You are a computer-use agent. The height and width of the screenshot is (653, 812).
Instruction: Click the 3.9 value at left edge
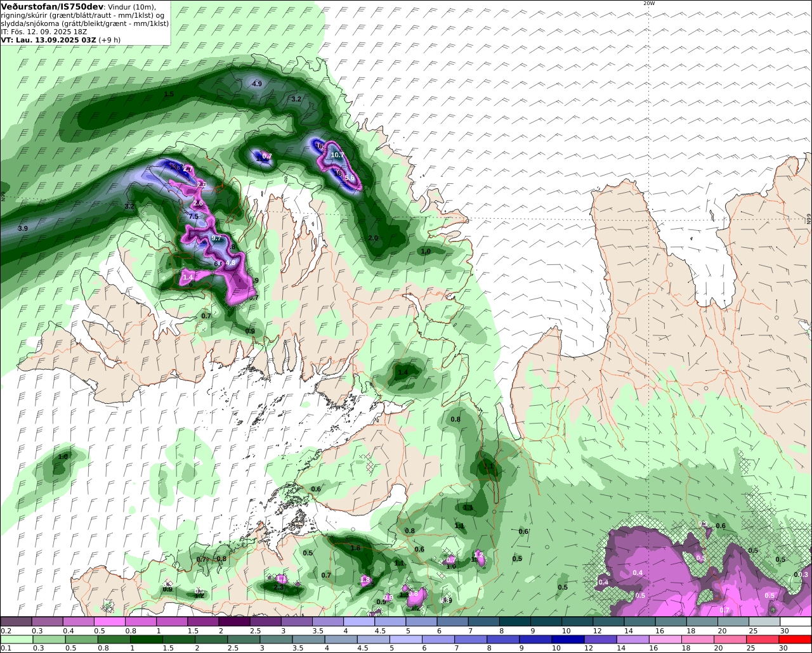[x=23, y=228]
